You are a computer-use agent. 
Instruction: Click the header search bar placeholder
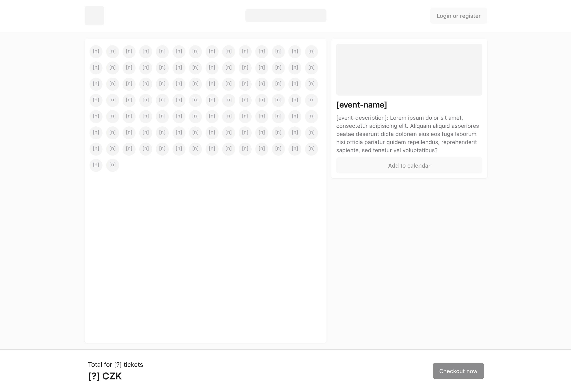tap(286, 16)
